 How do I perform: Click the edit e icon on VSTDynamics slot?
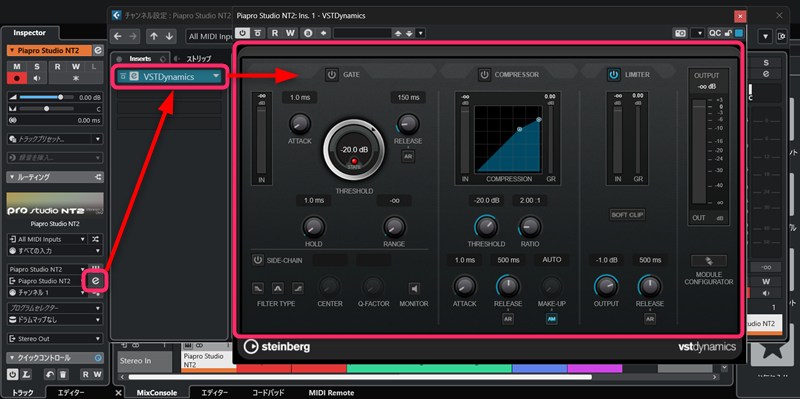(134, 77)
